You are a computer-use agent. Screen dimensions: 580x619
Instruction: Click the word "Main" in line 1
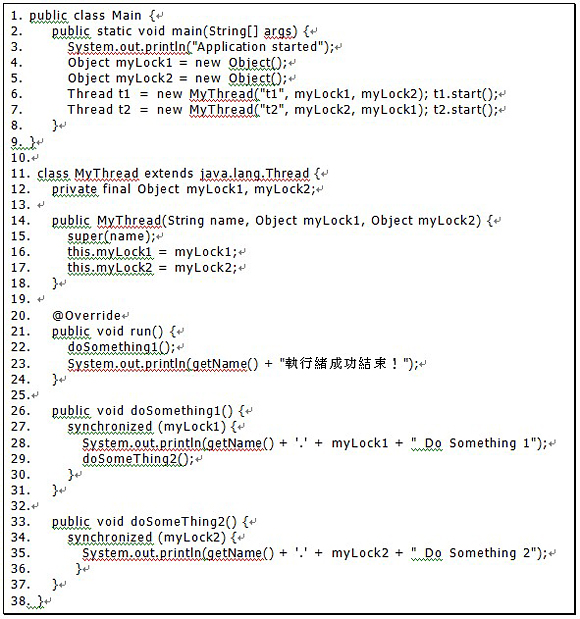point(126,15)
